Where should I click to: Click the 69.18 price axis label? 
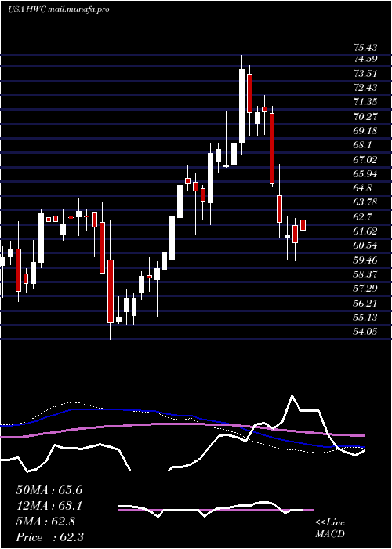coord(365,131)
